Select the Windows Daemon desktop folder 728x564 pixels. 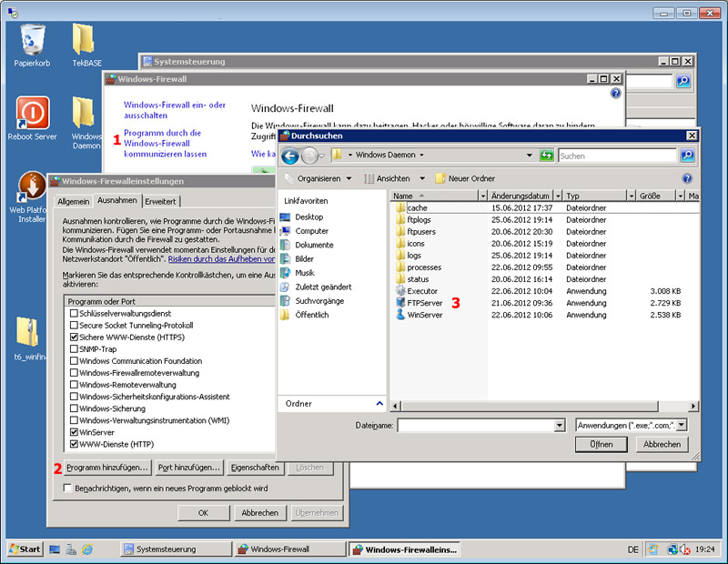pyautogui.click(x=86, y=123)
